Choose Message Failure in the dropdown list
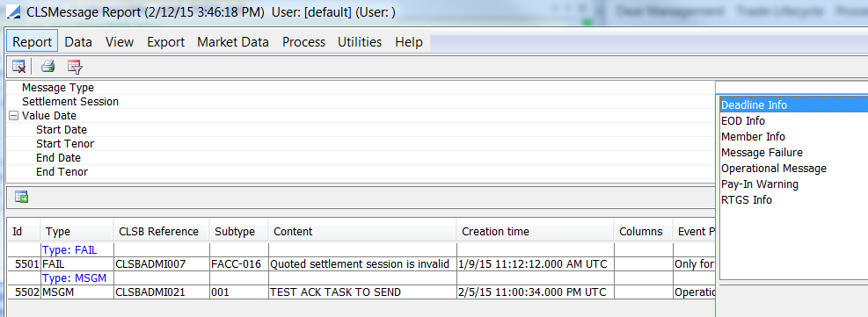 coord(762,153)
